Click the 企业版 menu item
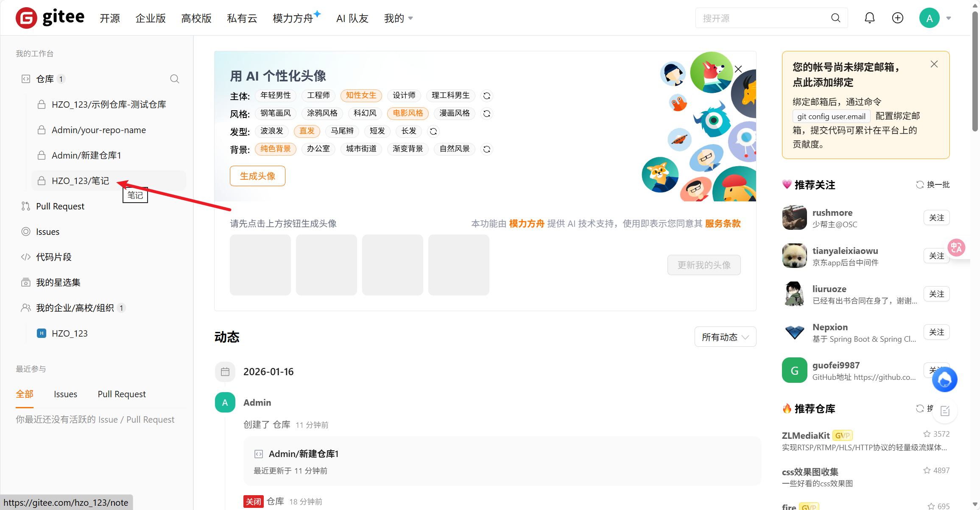Image resolution: width=980 pixels, height=510 pixels. click(x=151, y=18)
